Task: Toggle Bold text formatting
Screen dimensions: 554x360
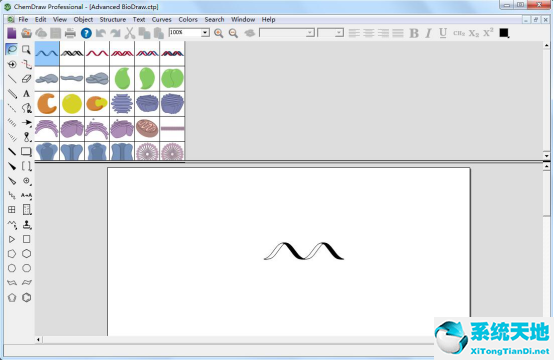Action: pyautogui.click(x=414, y=33)
